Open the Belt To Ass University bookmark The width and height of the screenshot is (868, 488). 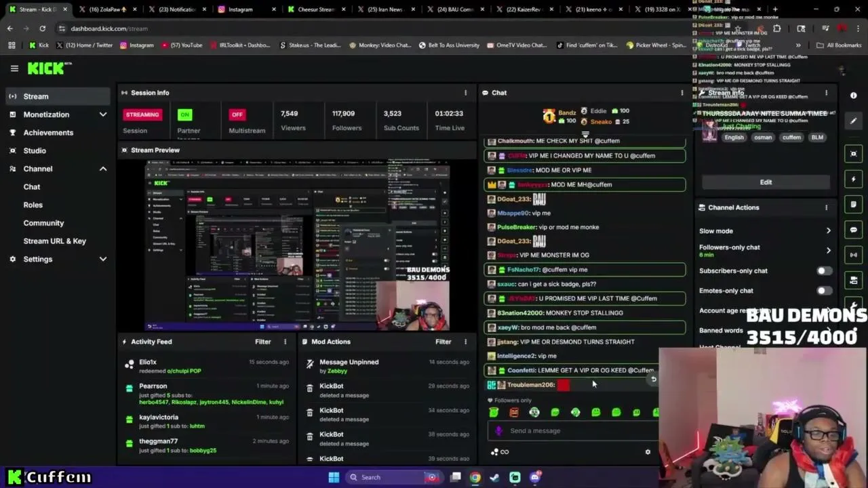pos(449,45)
